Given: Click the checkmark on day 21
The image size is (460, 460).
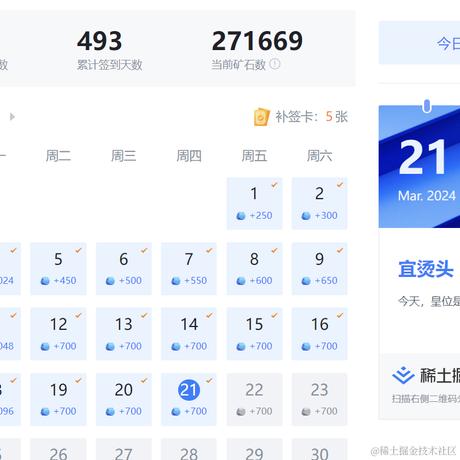Looking at the screenshot, I should [209, 380].
